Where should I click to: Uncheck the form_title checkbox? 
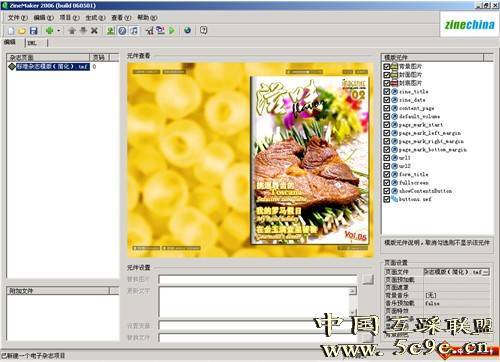coord(387,174)
